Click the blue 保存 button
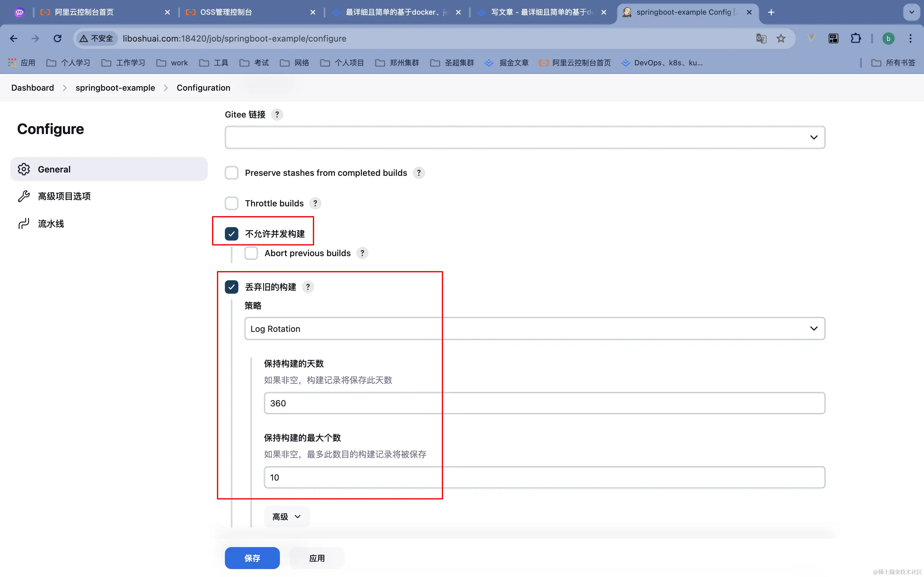 click(252, 558)
